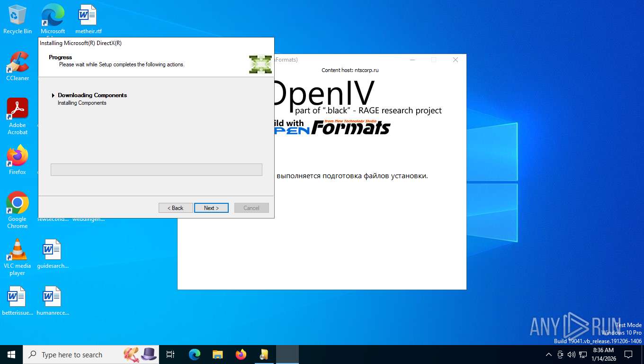The height and width of the screenshot is (364, 644).
Task: Click 'Downloading Components' step text
Action: (x=92, y=95)
